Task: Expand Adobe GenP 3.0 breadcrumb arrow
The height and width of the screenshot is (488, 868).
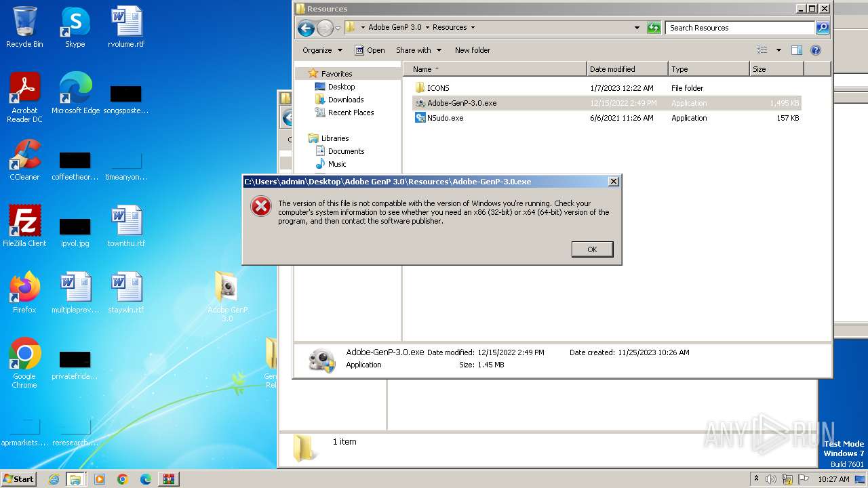Action: coord(427,28)
